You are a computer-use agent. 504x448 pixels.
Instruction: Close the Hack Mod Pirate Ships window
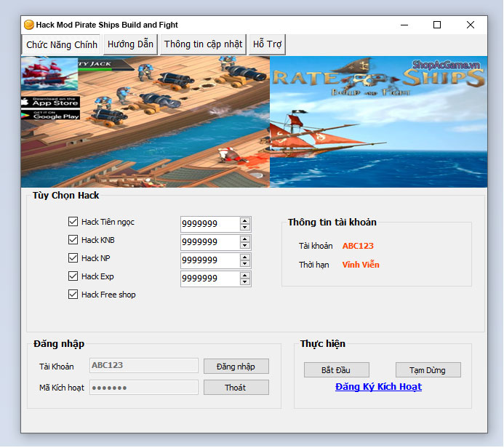(x=471, y=25)
